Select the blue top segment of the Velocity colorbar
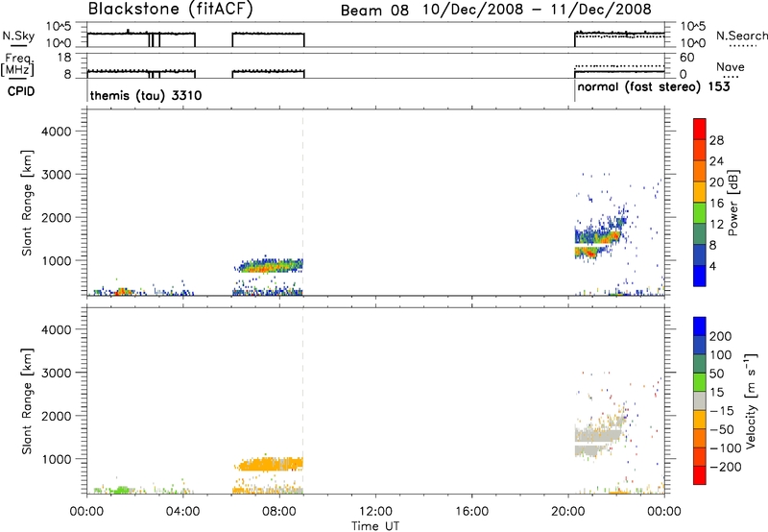This screenshot has width=768, height=532. click(700, 326)
